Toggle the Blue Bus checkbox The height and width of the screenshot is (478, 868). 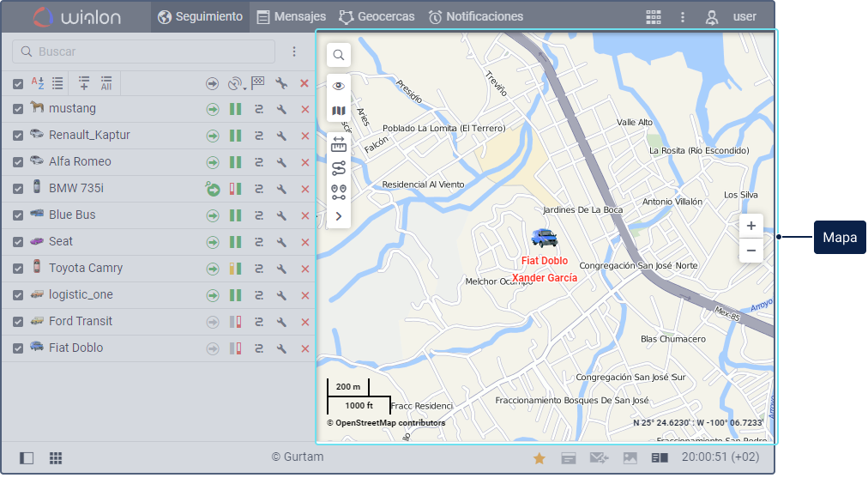click(x=18, y=215)
